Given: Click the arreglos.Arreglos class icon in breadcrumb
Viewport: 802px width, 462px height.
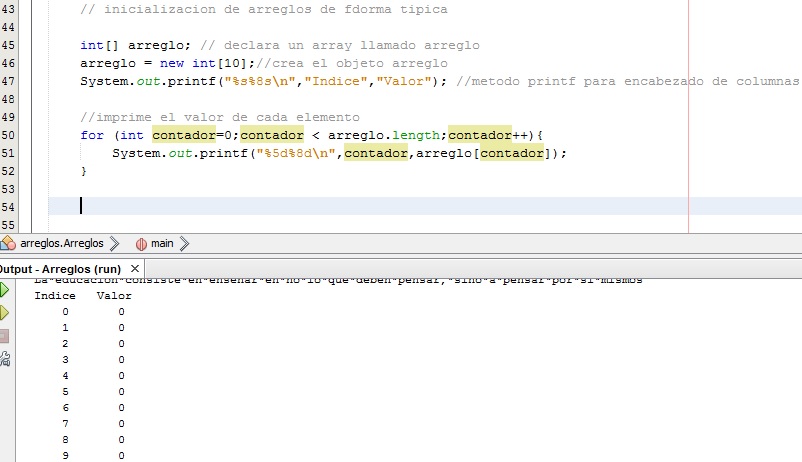Looking at the screenshot, I should (8, 243).
